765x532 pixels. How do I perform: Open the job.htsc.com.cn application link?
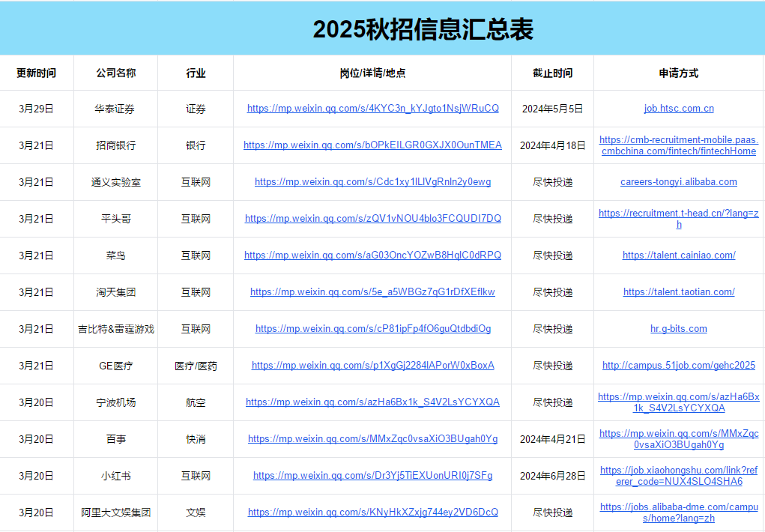pos(679,109)
